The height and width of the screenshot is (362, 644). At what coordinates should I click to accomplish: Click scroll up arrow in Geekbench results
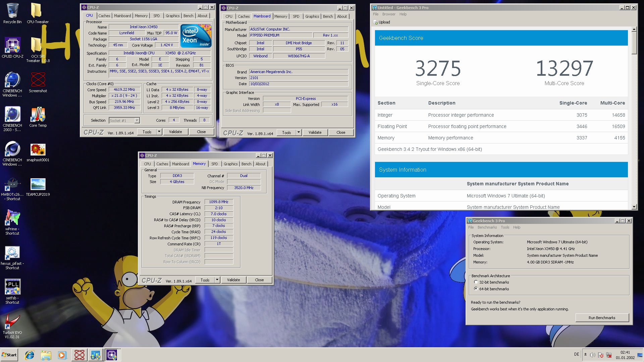[634, 29]
